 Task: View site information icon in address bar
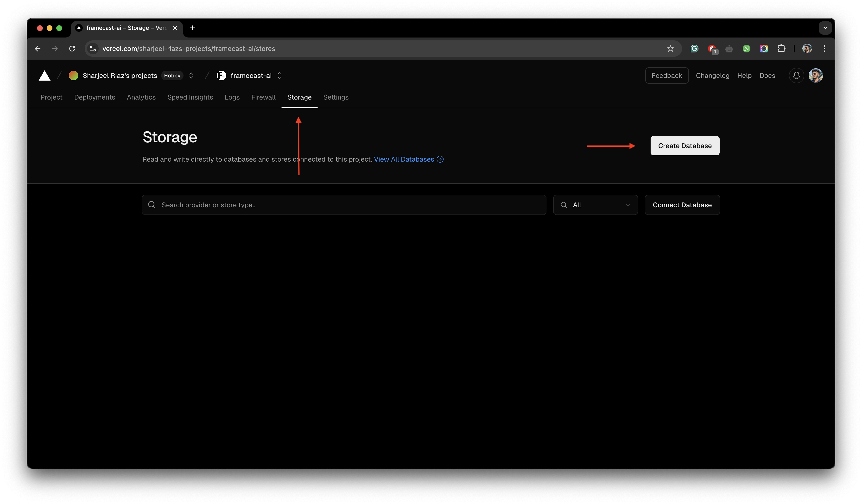click(93, 49)
